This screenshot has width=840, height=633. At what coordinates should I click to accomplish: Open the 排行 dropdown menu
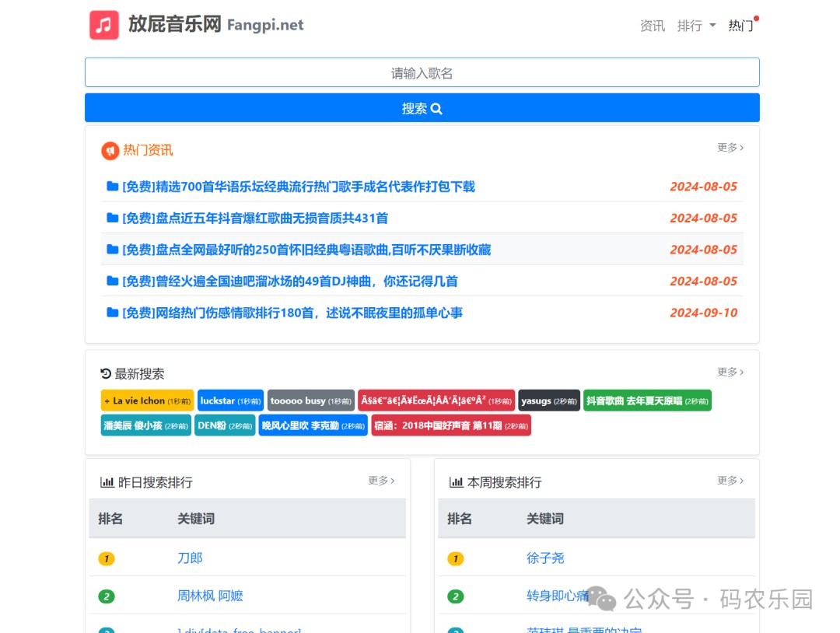pos(696,26)
